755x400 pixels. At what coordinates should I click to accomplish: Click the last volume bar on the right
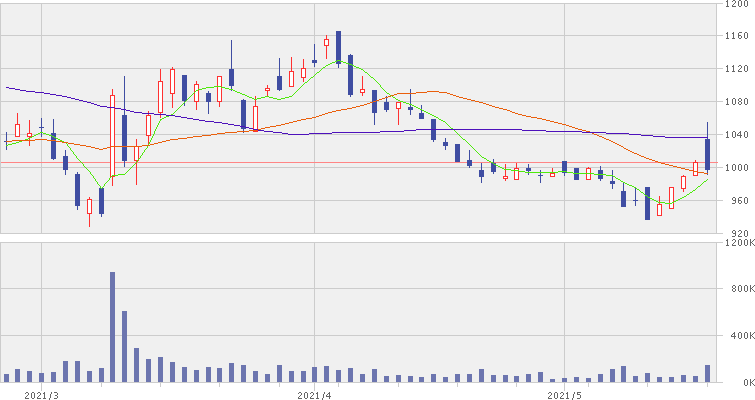click(707, 373)
